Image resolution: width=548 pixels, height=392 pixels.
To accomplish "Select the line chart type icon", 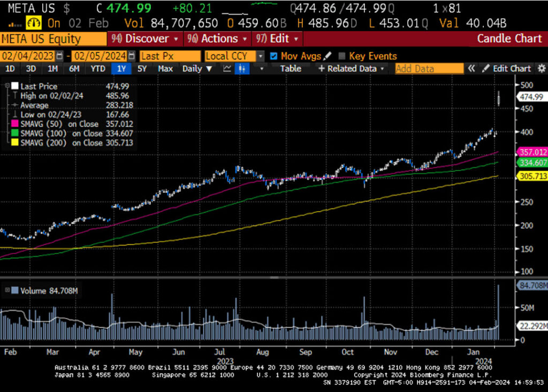I will coord(227,68).
